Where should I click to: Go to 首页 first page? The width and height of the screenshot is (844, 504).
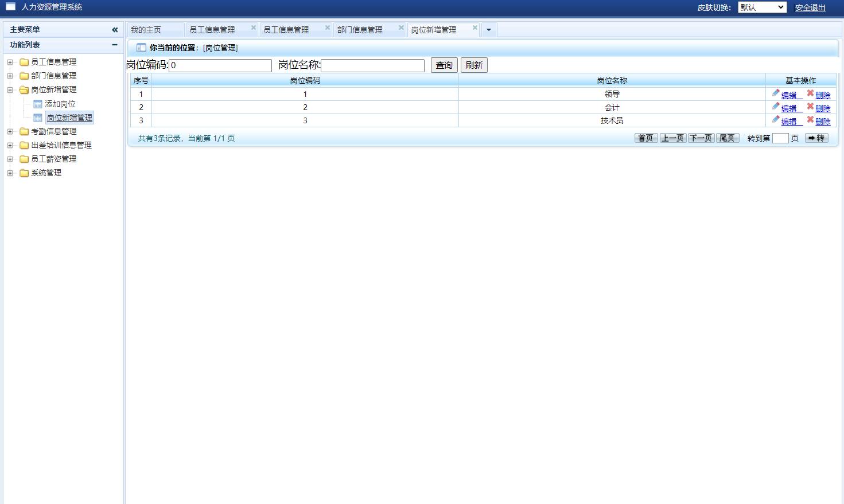[646, 138]
